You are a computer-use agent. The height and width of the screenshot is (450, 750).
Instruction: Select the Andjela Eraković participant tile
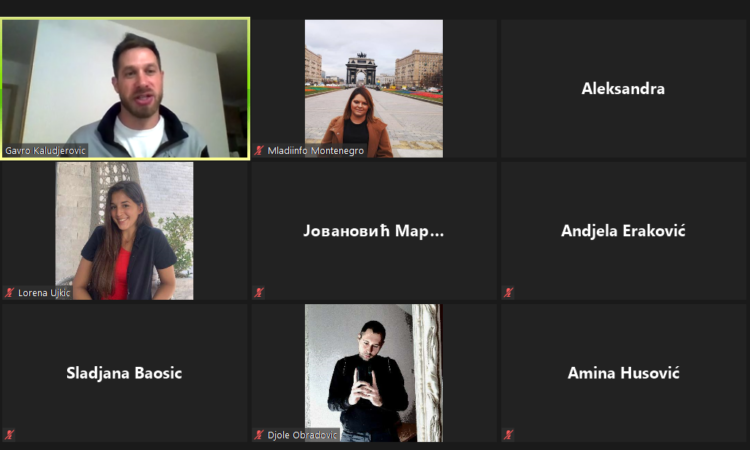pyautogui.click(x=623, y=231)
